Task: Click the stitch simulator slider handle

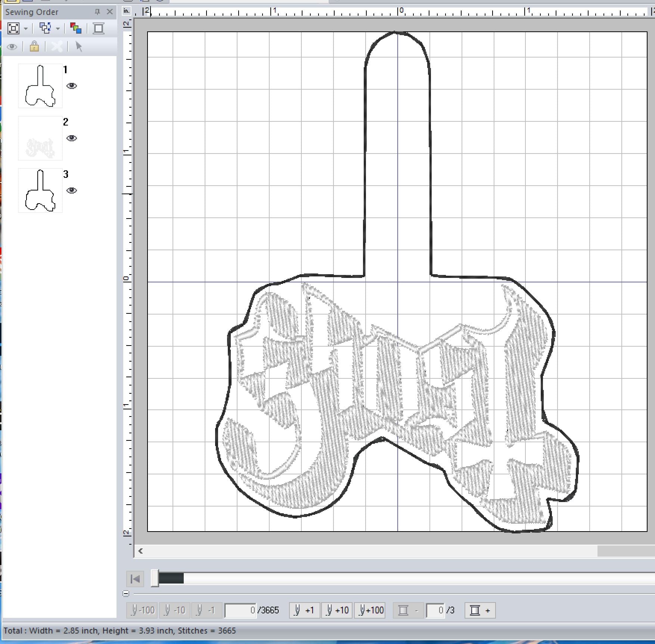Action: point(155,578)
